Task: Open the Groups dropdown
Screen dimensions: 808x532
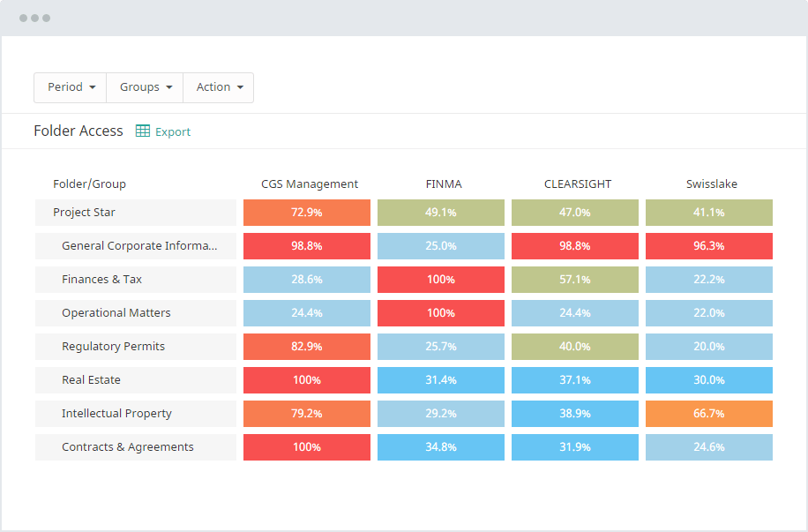Action: coord(145,87)
